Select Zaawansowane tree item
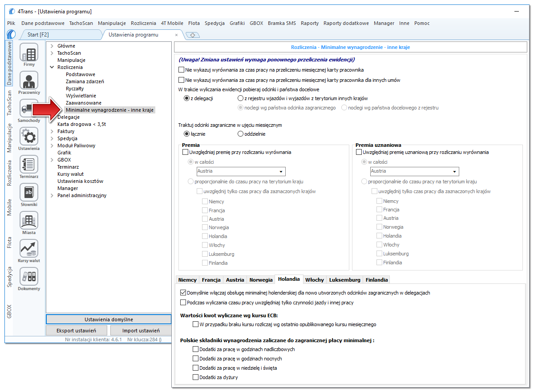 coord(84,103)
